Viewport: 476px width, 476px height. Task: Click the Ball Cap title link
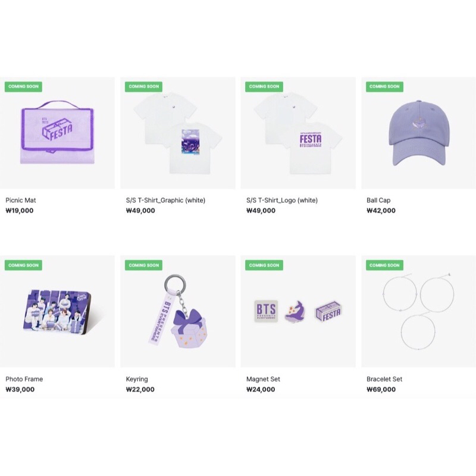[x=378, y=201]
